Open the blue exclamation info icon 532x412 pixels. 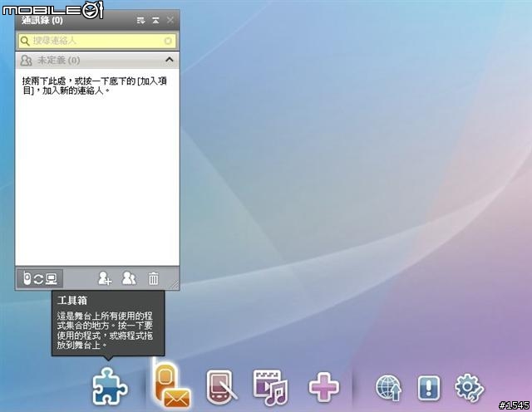point(429,388)
